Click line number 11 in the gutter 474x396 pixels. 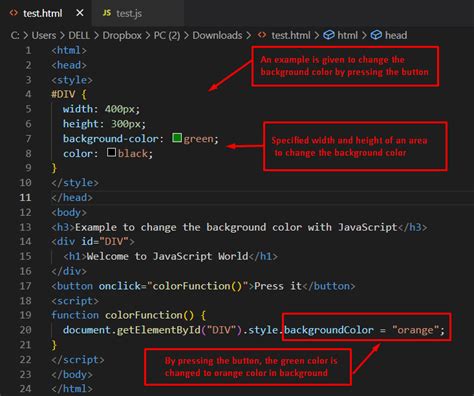pos(25,198)
